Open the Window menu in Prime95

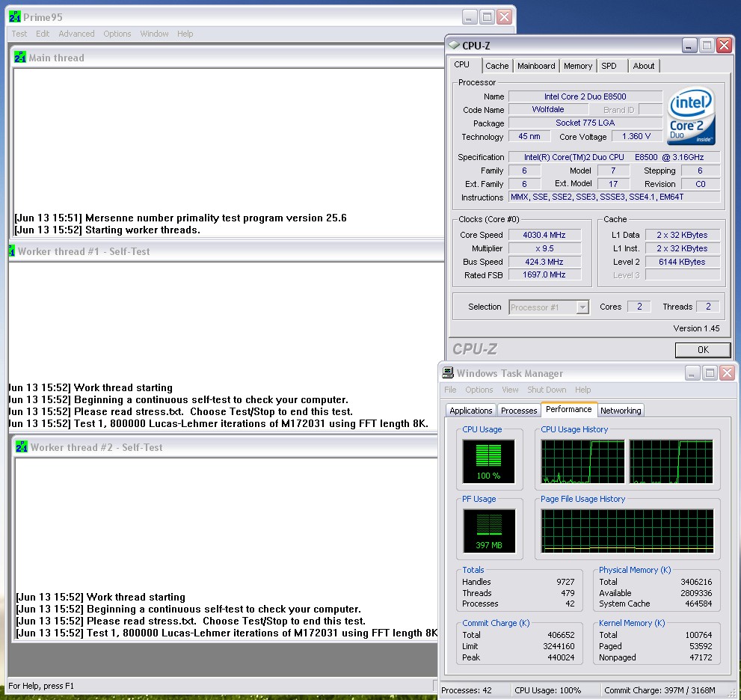(x=154, y=34)
